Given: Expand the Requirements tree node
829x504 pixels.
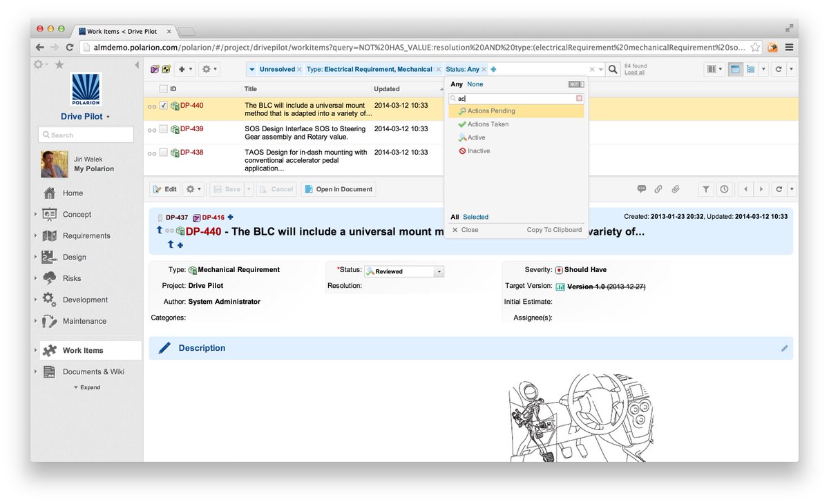Looking at the screenshot, I should tap(35, 236).
